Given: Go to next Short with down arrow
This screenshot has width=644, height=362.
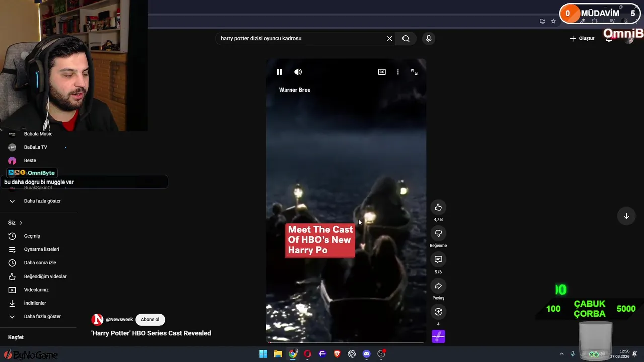Looking at the screenshot, I should [626, 216].
